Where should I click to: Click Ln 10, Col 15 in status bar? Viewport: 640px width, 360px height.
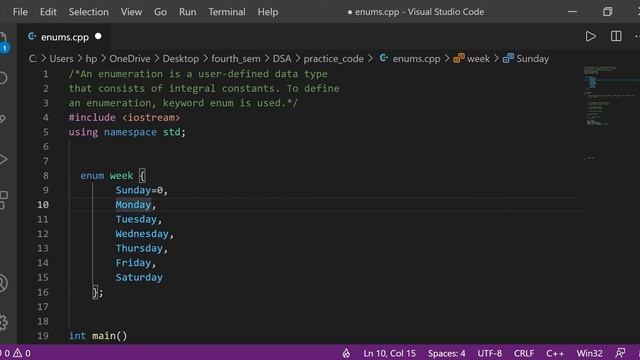(x=389, y=353)
